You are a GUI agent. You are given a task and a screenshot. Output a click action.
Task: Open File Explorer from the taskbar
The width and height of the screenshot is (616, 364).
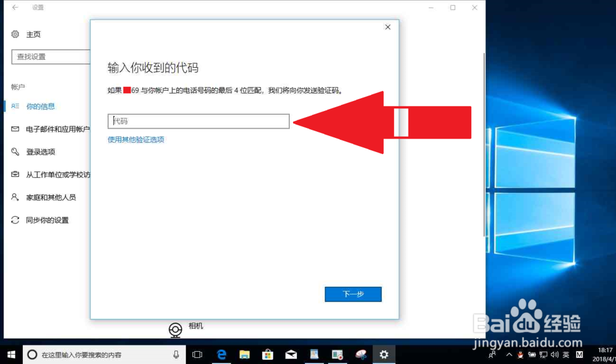pyautogui.click(x=245, y=354)
